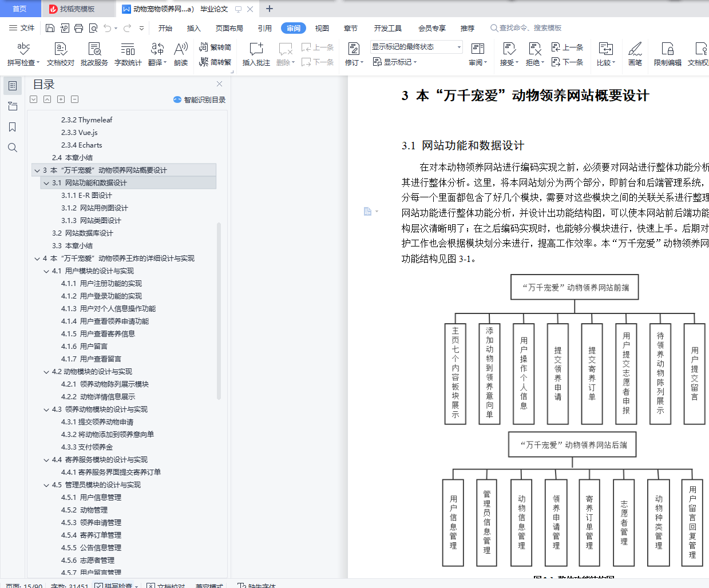Click 缺失字体 in status bar
709x588 pixels.
click(257, 586)
